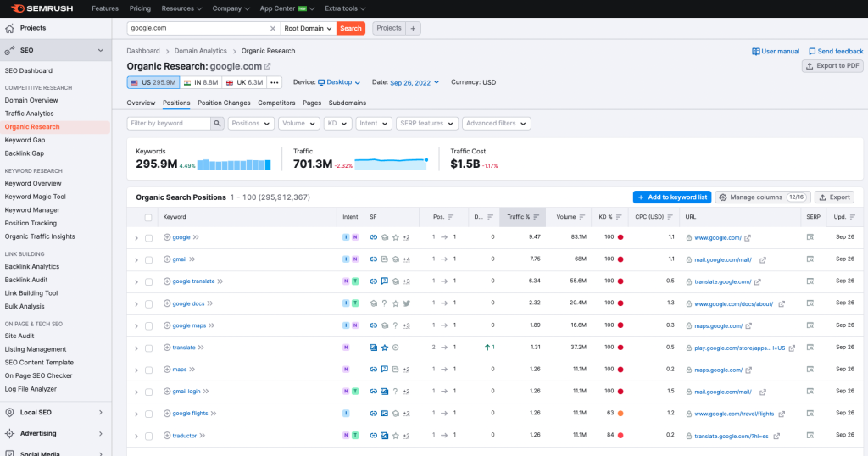
Task: Expand the Local SEO sidebar section
Action: click(x=55, y=412)
